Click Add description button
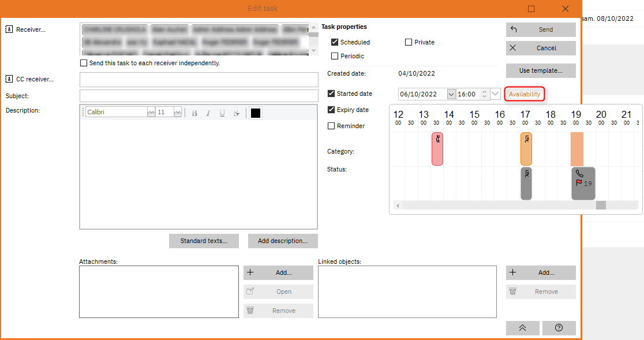This screenshot has width=644, height=340. click(x=283, y=241)
